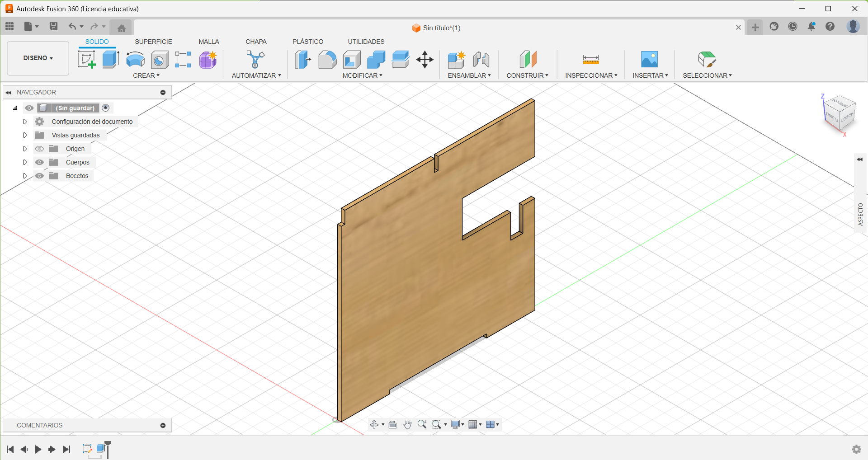The height and width of the screenshot is (460, 868).
Task: Expand the Vistas guardadas node
Action: pos(25,135)
